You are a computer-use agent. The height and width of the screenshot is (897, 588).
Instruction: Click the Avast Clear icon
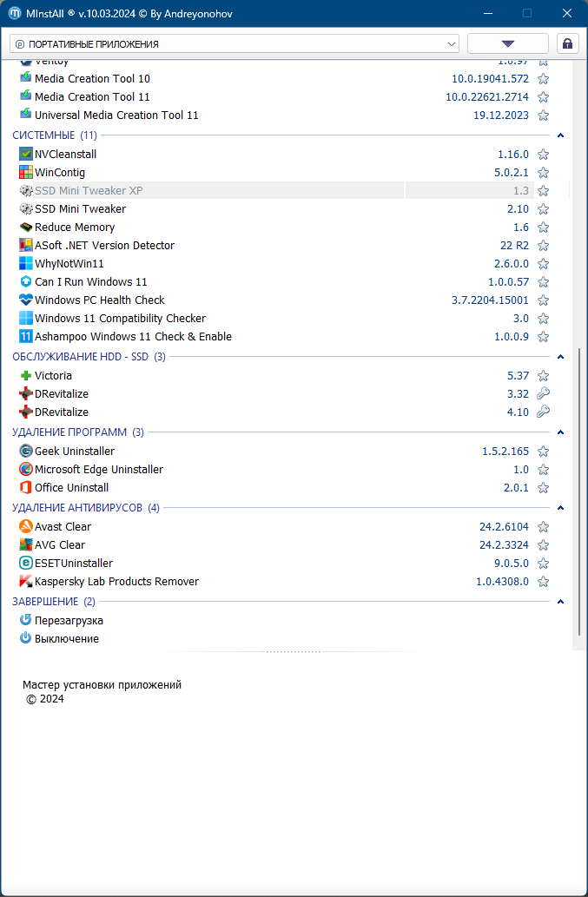[26, 527]
